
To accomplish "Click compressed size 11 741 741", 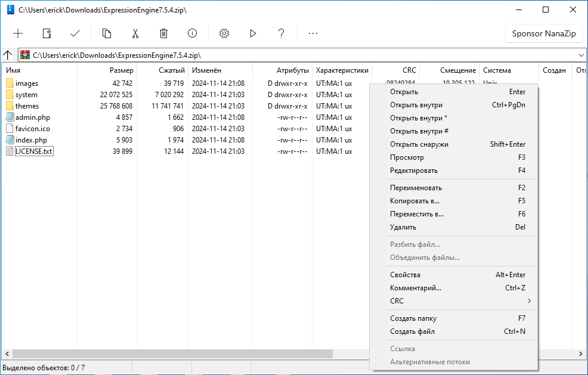I will click(x=168, y=106).
